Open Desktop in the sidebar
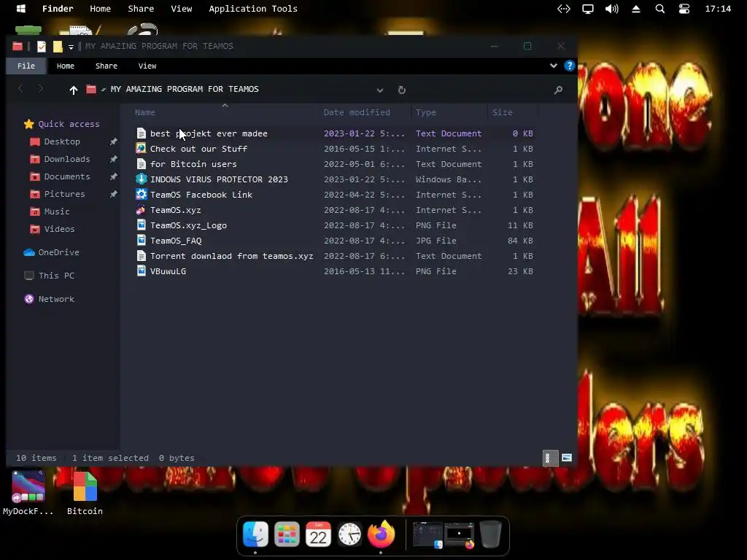 (x=55, y=141)
